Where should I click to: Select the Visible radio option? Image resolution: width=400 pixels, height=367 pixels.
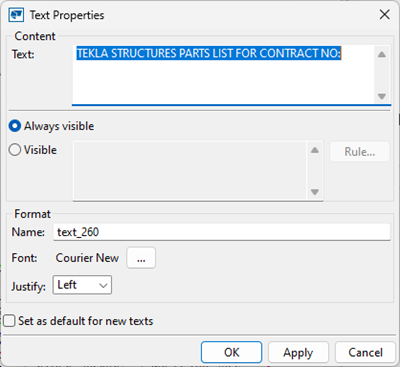coord(15,150)
